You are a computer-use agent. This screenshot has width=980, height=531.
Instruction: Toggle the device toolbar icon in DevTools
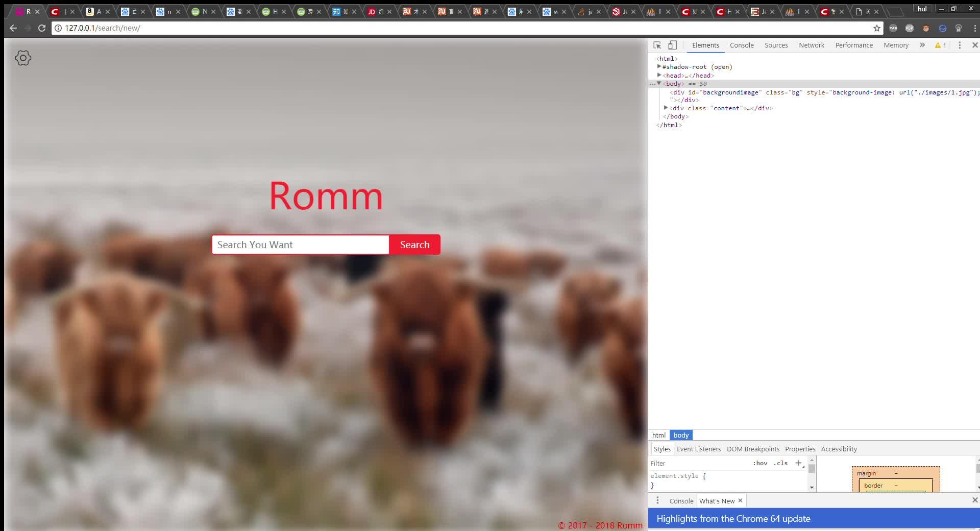(673, 45)
